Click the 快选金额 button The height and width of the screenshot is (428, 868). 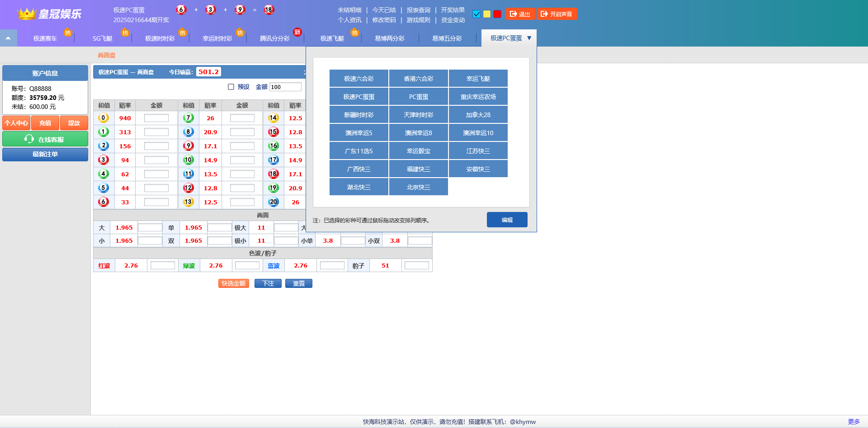[234, 283]
